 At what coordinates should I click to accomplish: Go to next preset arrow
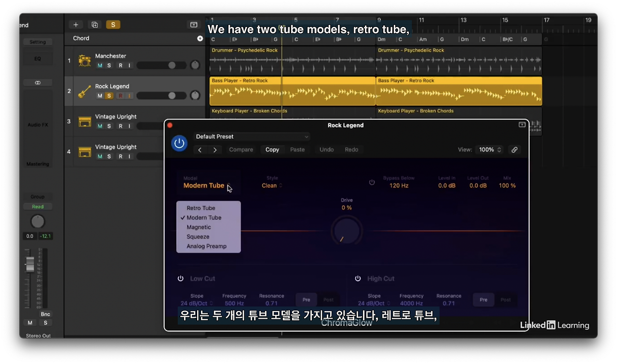coord(215,150)
